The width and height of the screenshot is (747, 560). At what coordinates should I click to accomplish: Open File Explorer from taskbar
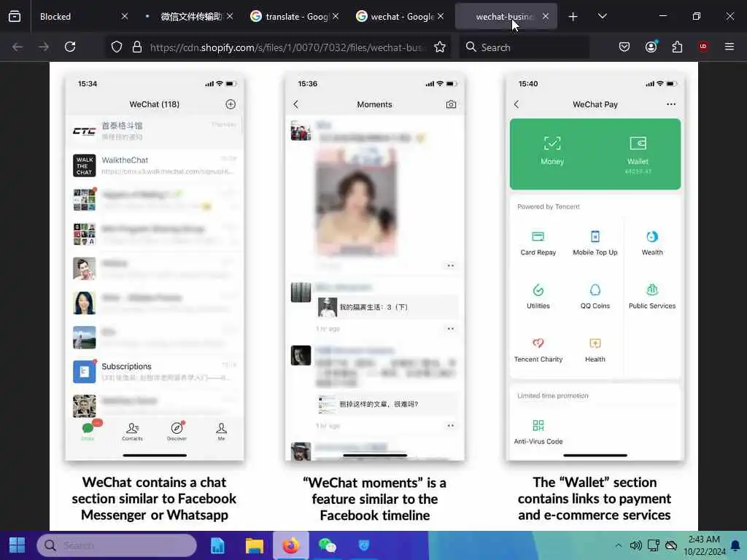254,545
